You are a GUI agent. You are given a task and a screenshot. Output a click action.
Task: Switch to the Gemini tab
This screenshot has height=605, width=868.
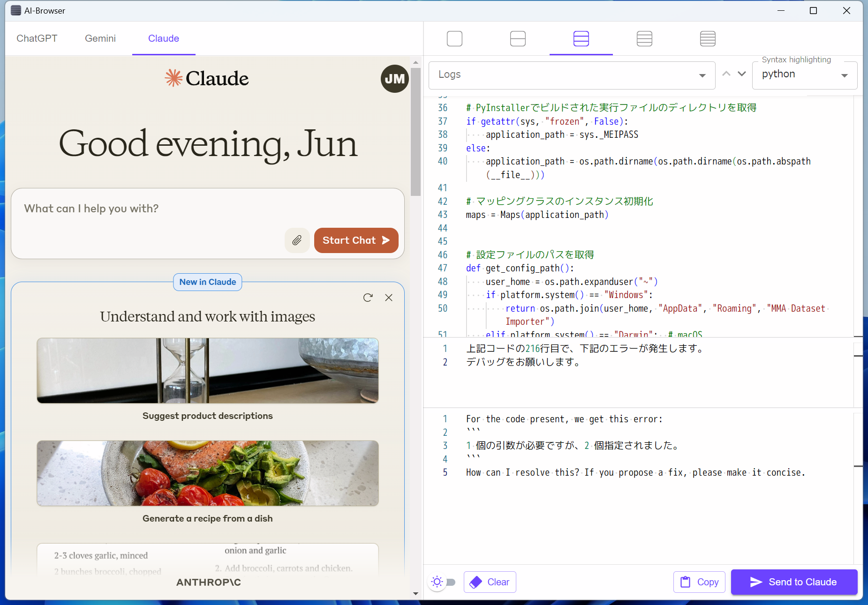point(100,38)
